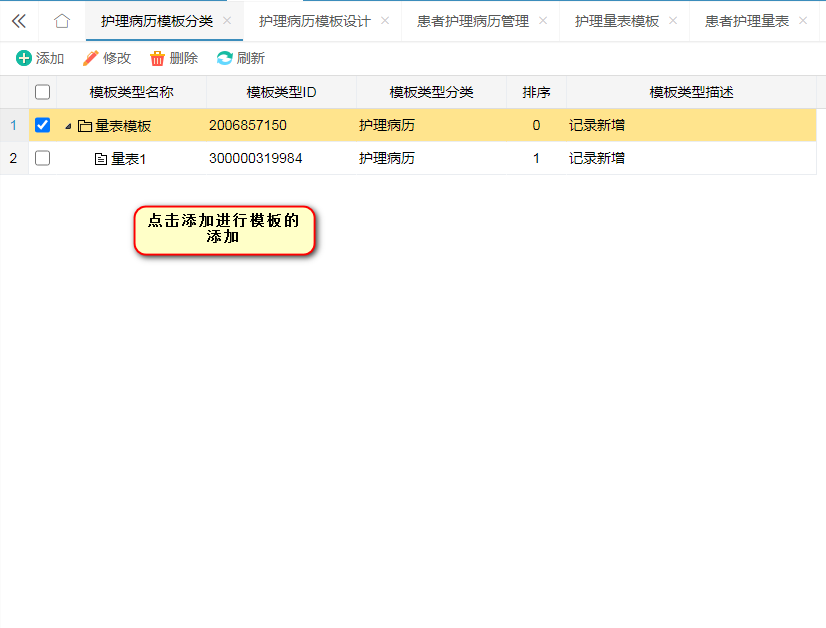Click the 刷新 button label
This screenshot has width=826, height=628.
[x=251, y=58]
